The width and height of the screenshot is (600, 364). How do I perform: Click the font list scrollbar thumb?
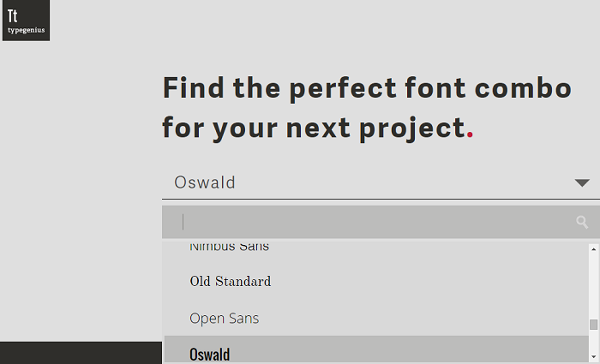[593, 325]
